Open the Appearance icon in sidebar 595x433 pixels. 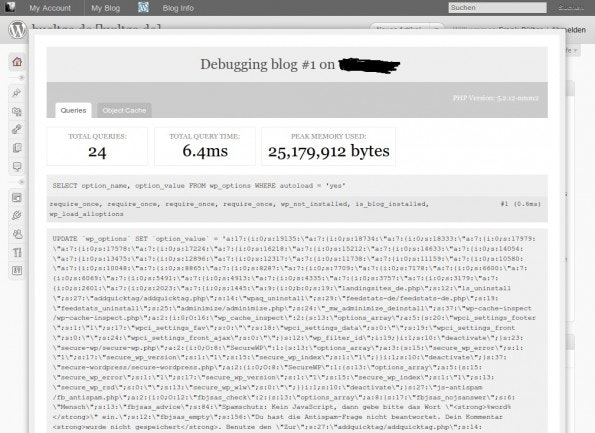point(17,197)
